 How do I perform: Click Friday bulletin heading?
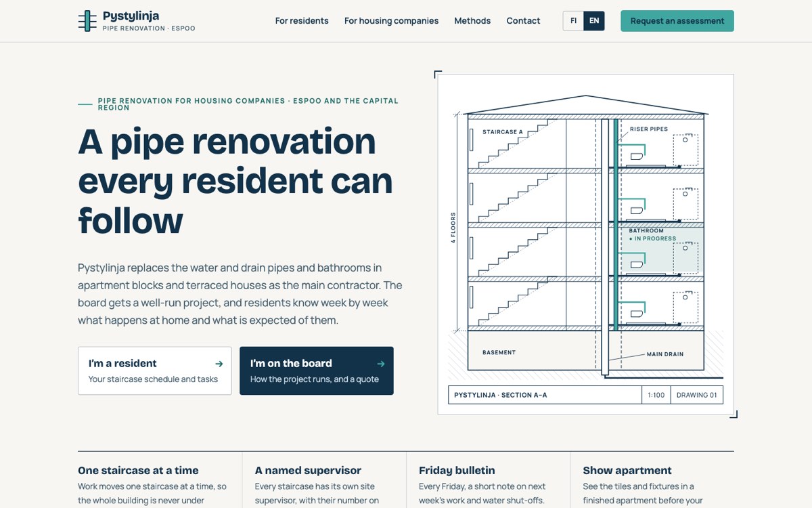click(x=457, y=471)
